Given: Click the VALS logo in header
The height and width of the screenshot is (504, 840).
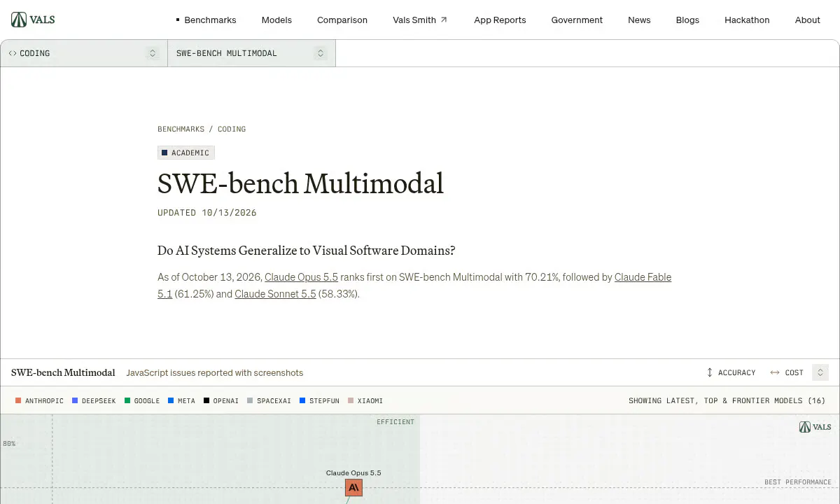Looking at the screenshot, I should tap(33, 20).
